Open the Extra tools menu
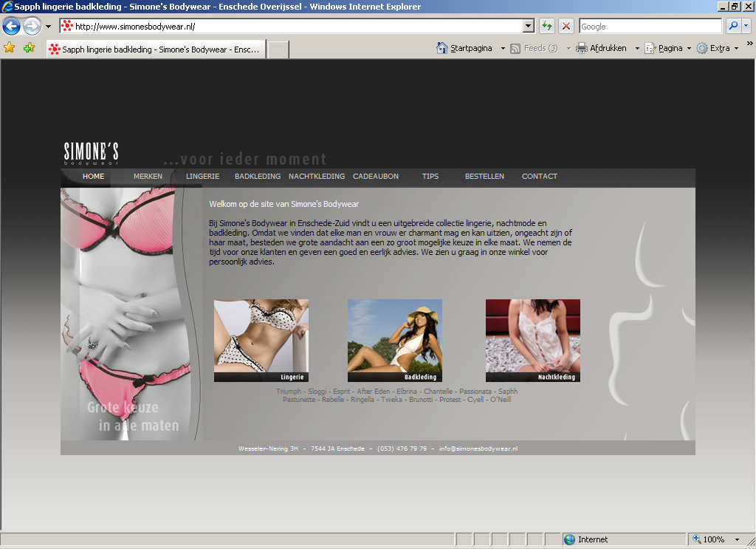Image resolution: width=756 pixels, height=549 pixels. tap(718, 48)
